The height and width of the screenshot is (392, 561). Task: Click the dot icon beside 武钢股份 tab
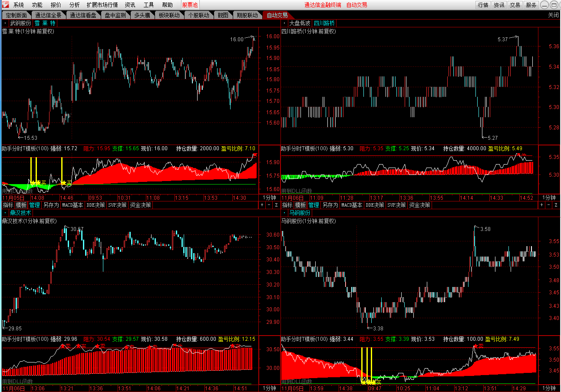coord(5,23)
